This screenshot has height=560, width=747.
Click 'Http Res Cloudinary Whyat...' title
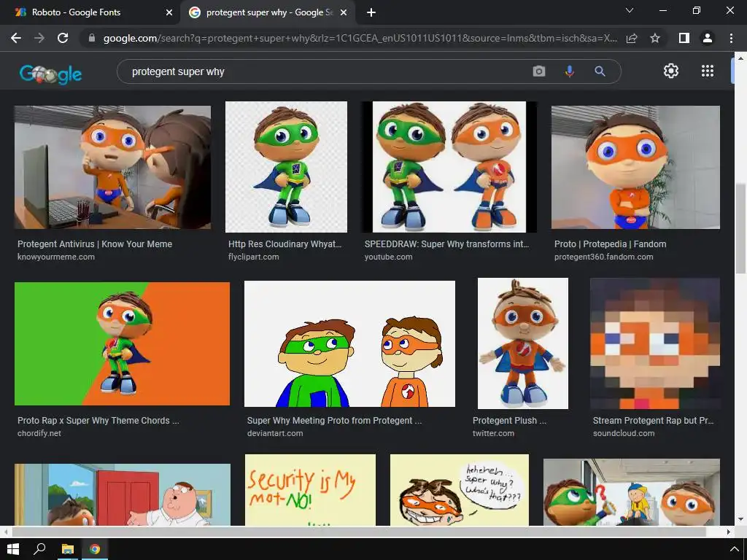[x=285, y=244]
